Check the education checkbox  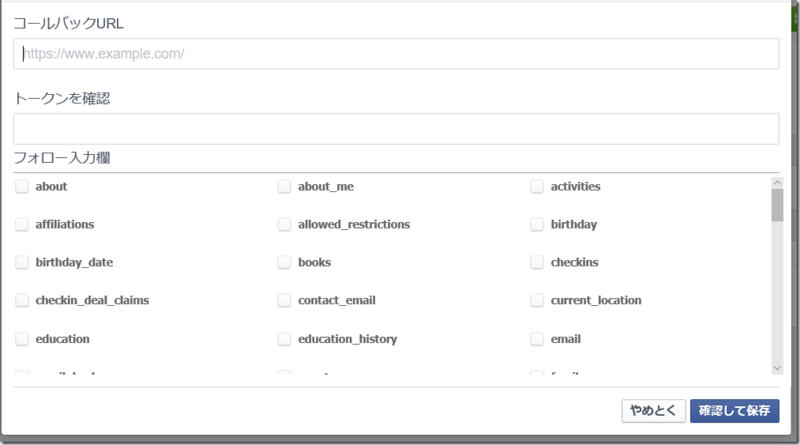click(x=22, y=339)
